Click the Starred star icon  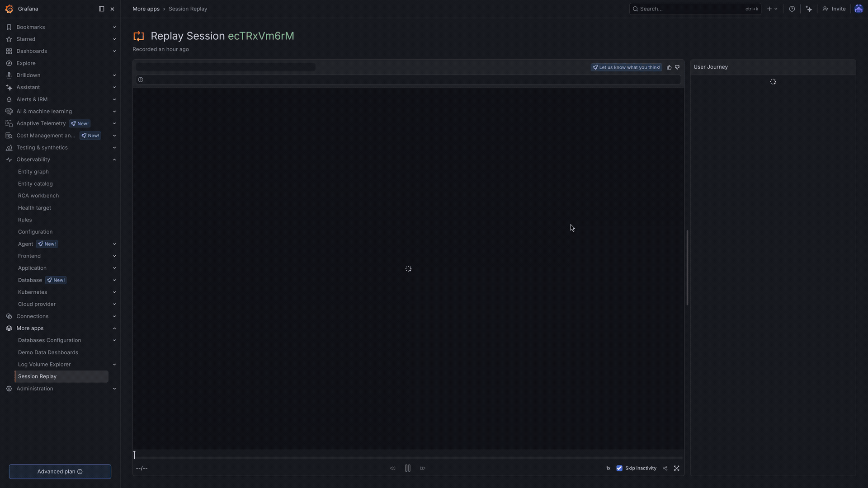click(9, 39)
